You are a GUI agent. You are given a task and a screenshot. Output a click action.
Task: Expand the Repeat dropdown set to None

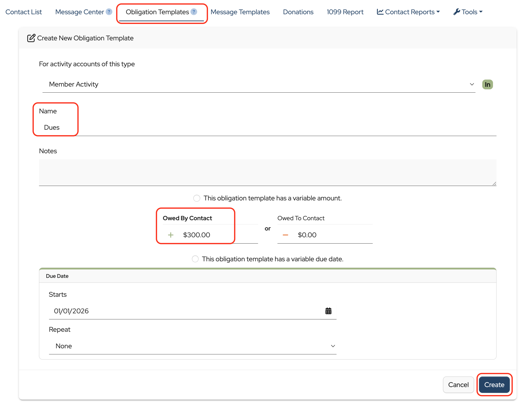point(192,346)
